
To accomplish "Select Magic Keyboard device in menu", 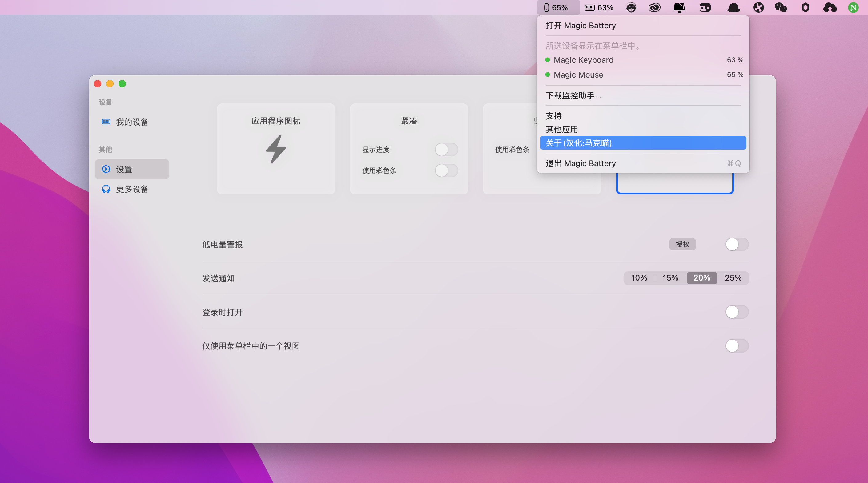I will click(583, 60).
